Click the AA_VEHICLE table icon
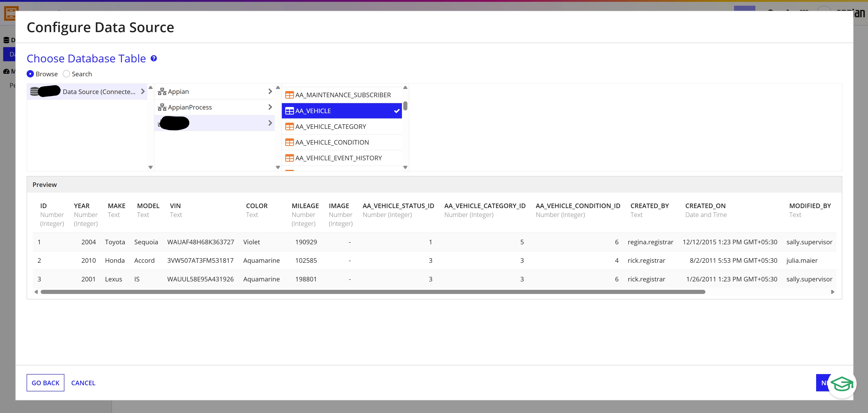The height and width of the screenshot is (413, 868). [289, 111]
